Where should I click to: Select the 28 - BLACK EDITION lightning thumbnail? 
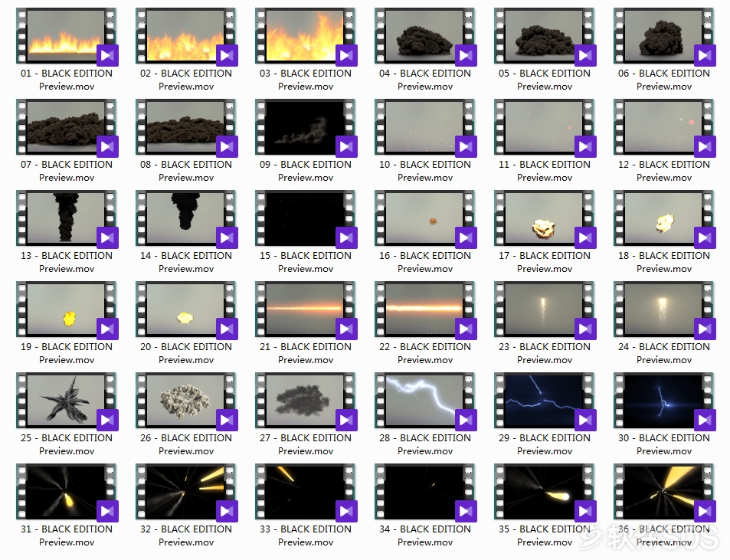pos(424,401)
